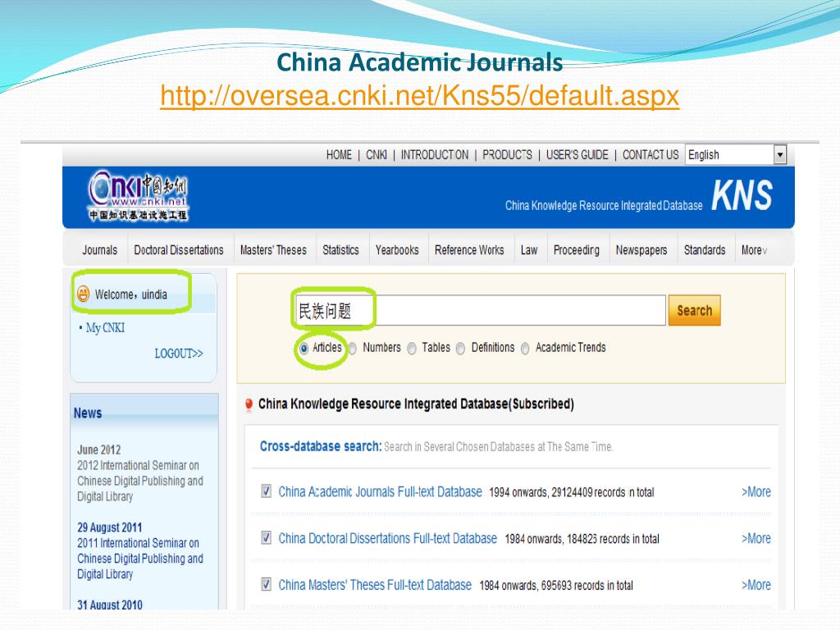
Task: Click the CNKI logo
Action: tap(138, 195)
